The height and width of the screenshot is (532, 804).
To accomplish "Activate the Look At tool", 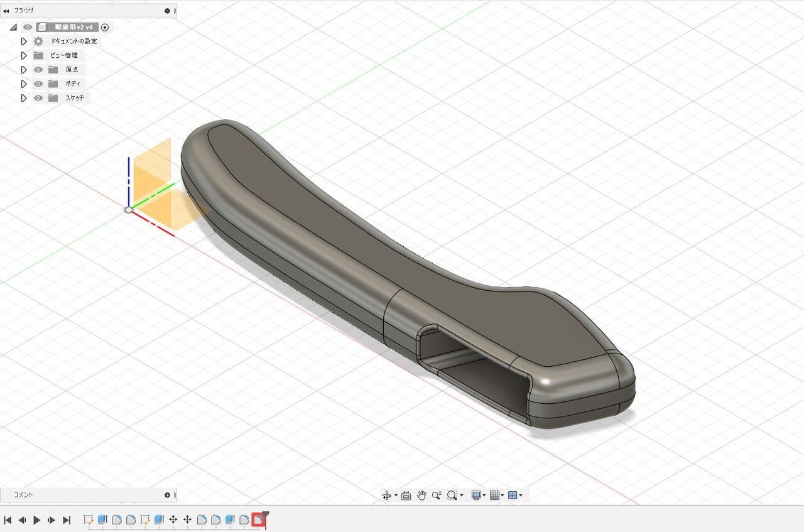I will click(x=406, y=496).
